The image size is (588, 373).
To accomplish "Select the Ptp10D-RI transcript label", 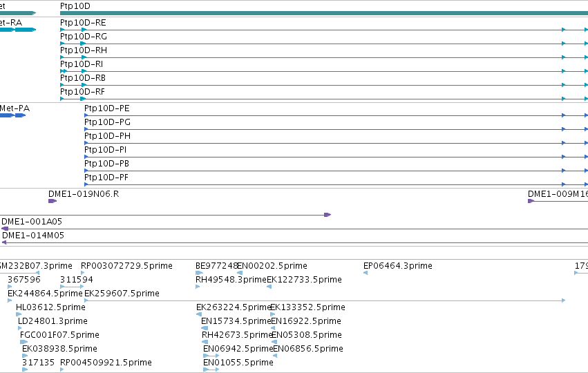I will pyautogui.click(x=82, y=64).
